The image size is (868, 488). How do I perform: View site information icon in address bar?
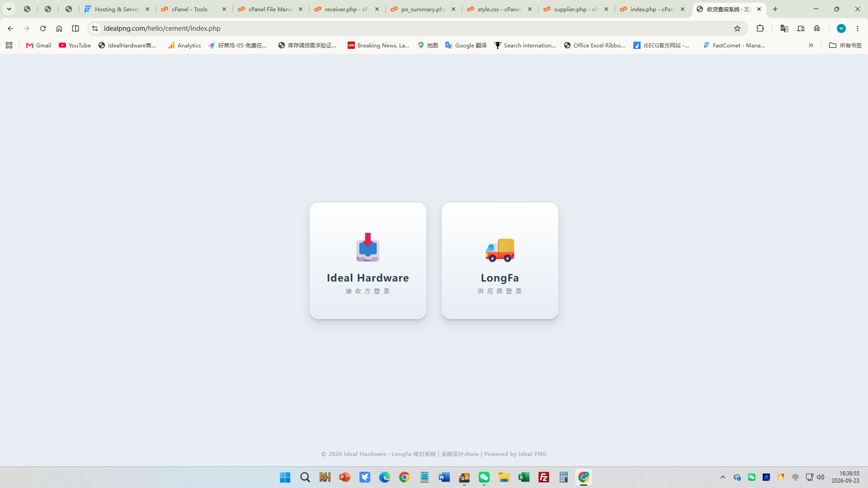[x=94, y=28]
